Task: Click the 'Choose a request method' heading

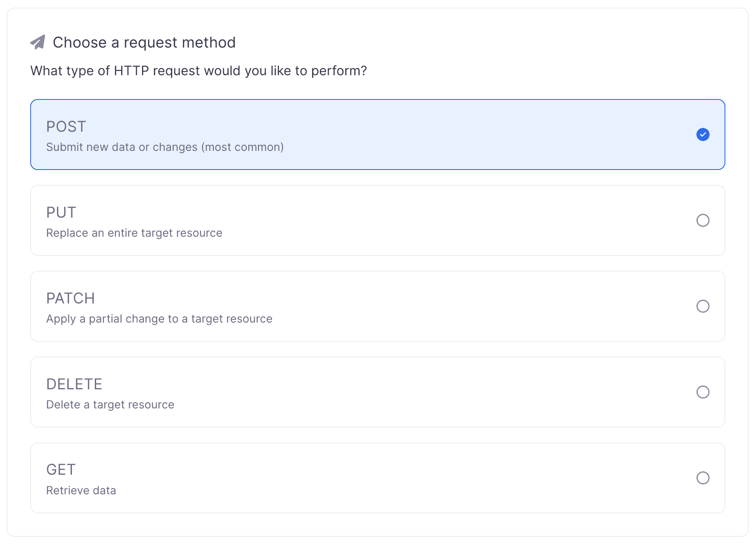Action: pos(144,42)
